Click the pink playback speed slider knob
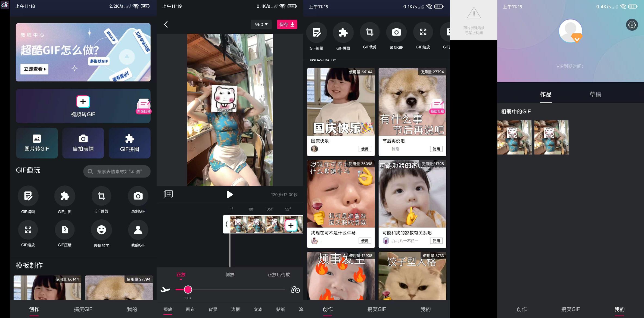The height and width of the screenshot is (318, 644). pyautogui.click(x=188, y=290)
